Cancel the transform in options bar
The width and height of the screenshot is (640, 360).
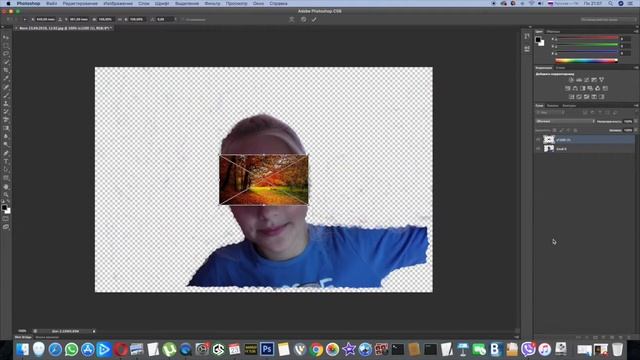[303, 19]
